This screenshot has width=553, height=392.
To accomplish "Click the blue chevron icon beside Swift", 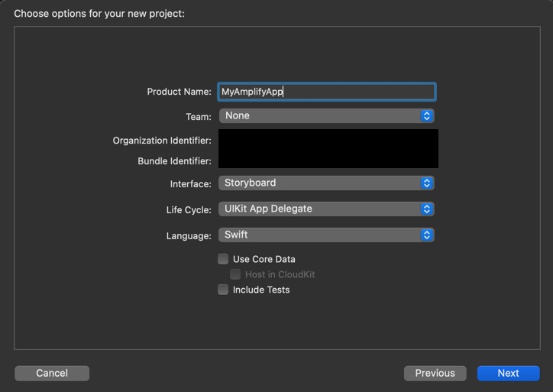I will click(427, 235).
